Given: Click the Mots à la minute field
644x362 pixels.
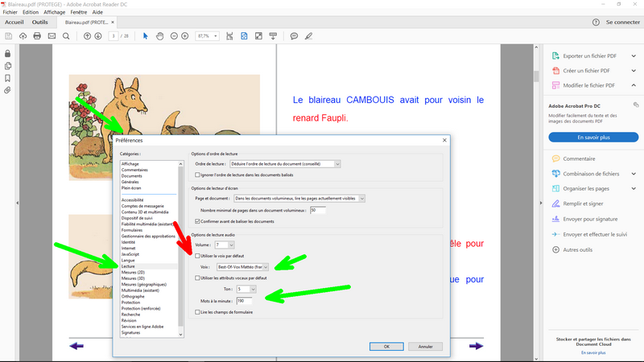Looking at the screenshot, I should (x=245, y=301).
